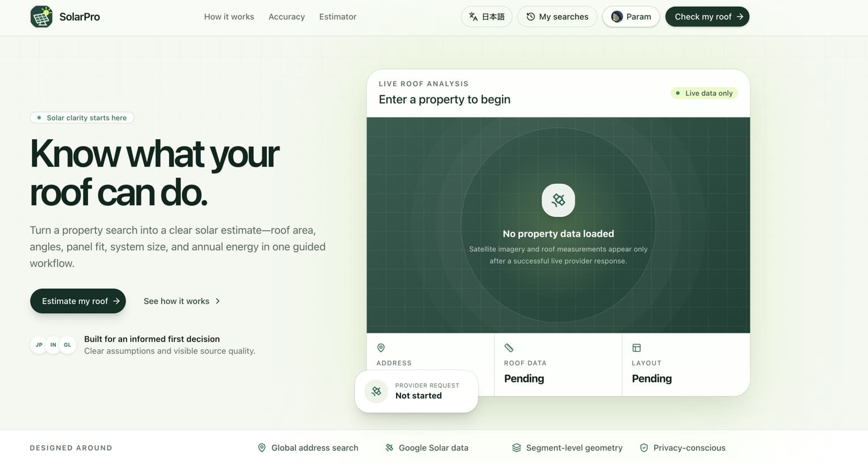Click the Address location pin icon
This screenshot has height=464, width=868.
(x=381, y=347)
